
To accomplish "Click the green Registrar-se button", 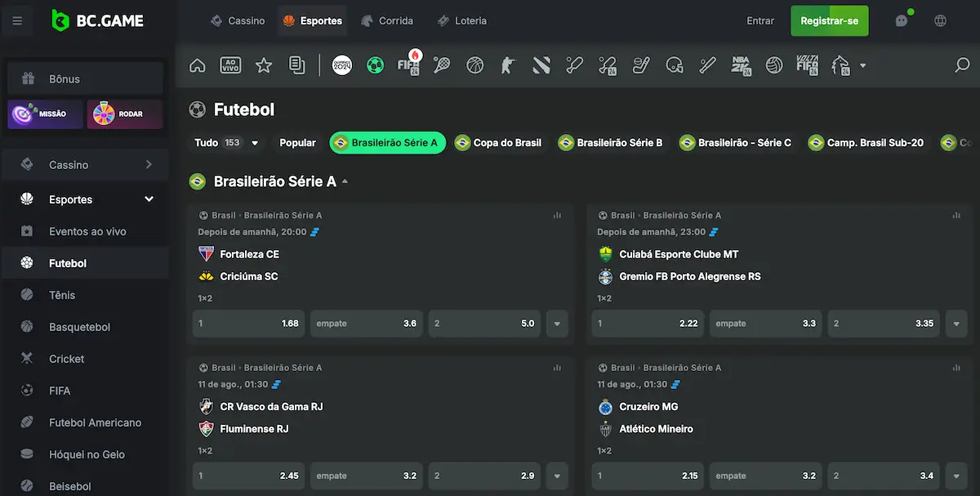I will point(829,20).
